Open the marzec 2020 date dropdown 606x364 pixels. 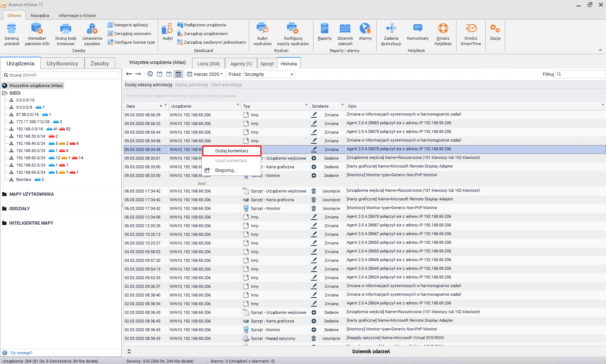pyautogui.click(x=205, y=74)
